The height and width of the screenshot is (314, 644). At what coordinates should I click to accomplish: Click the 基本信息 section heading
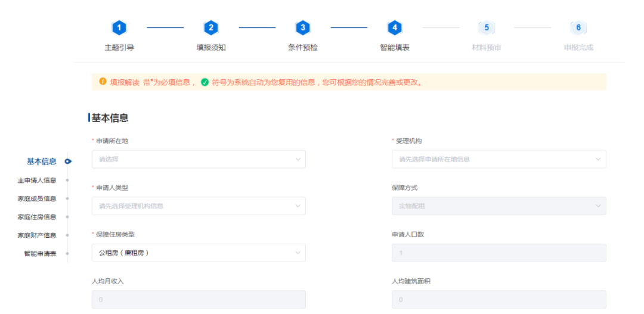[110, 118]
